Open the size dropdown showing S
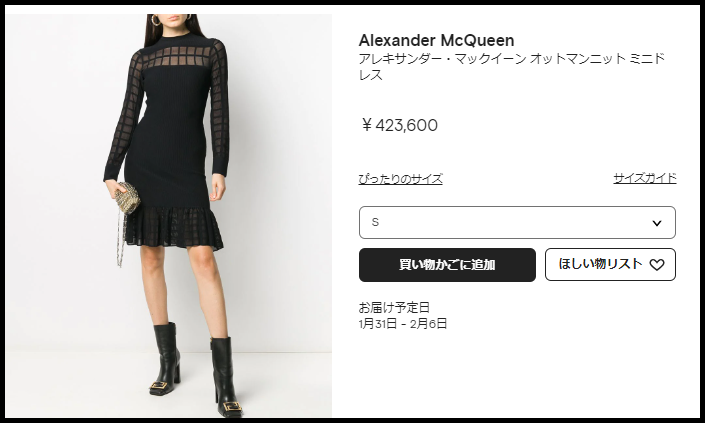This screenshot has width=705, height=423. click(517, 223)
